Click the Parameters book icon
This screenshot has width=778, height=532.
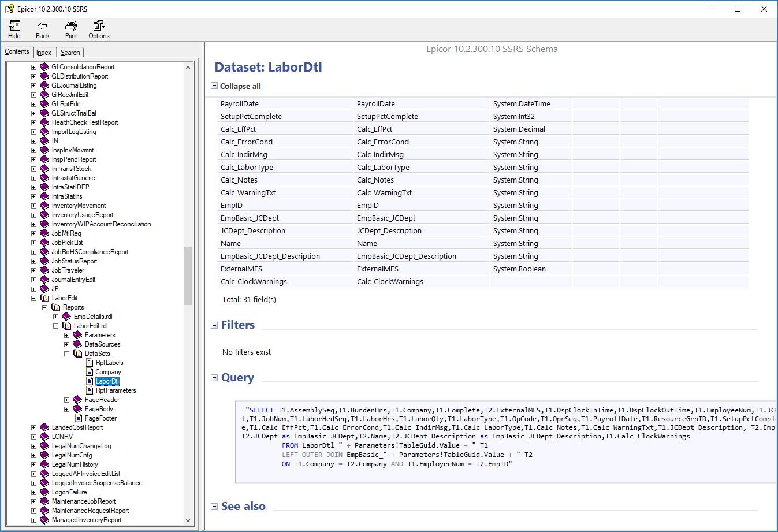coord(77,335)
